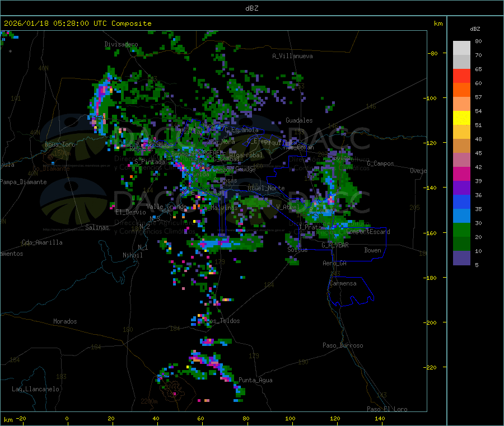Viewport: 504px width, 426px height.
Task: Click the 2200m elevation label
Action: 149,401
